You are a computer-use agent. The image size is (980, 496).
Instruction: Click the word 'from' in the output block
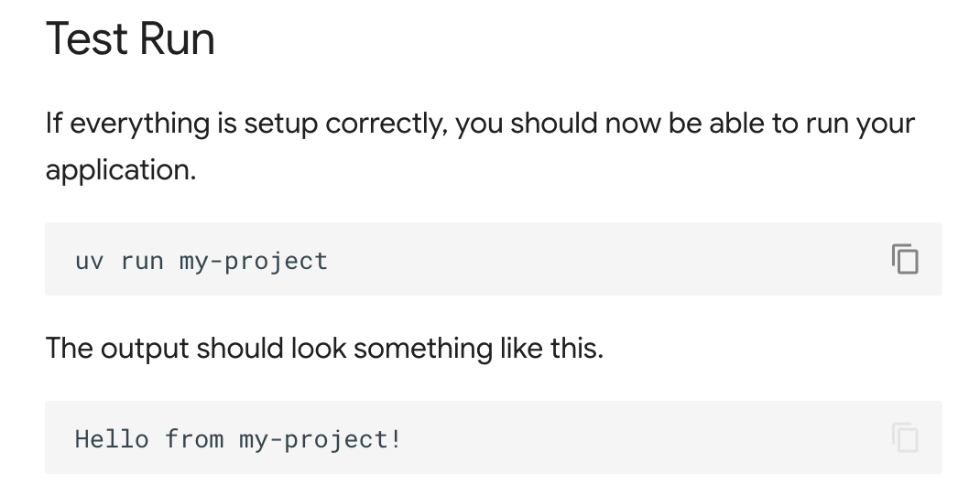[194, 439]
